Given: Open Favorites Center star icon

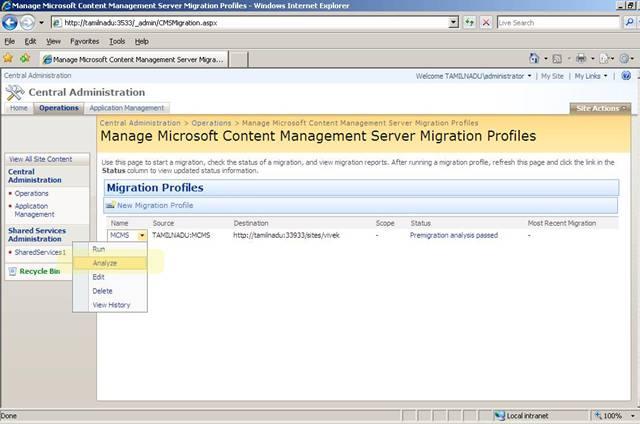Looking at the screenshot, I should pyautogui.click(x=8, y=58).
